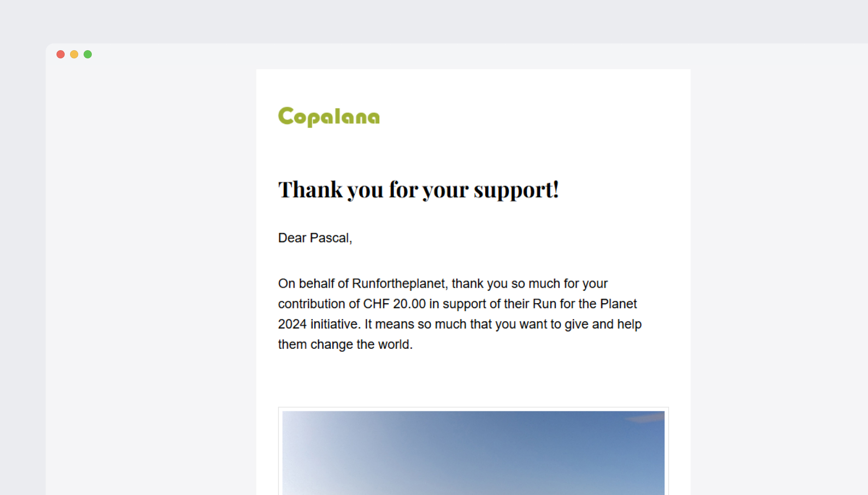This screenshot has width=868, height=495.
Task: Click the word "Thank" in the heading
Action: [310, 190]
